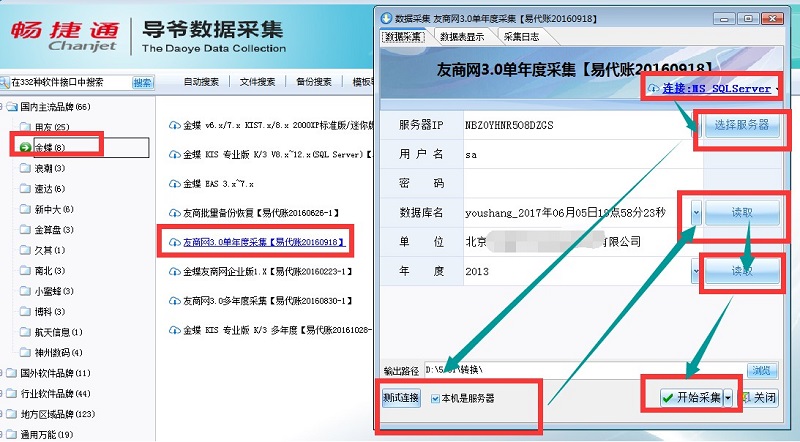Click cloud icon of 金蝶 KIS 专业版 K/3 多年度 entry
Image resolution: width=800 pixels, height=442 pixels.
tap(174, 330)
